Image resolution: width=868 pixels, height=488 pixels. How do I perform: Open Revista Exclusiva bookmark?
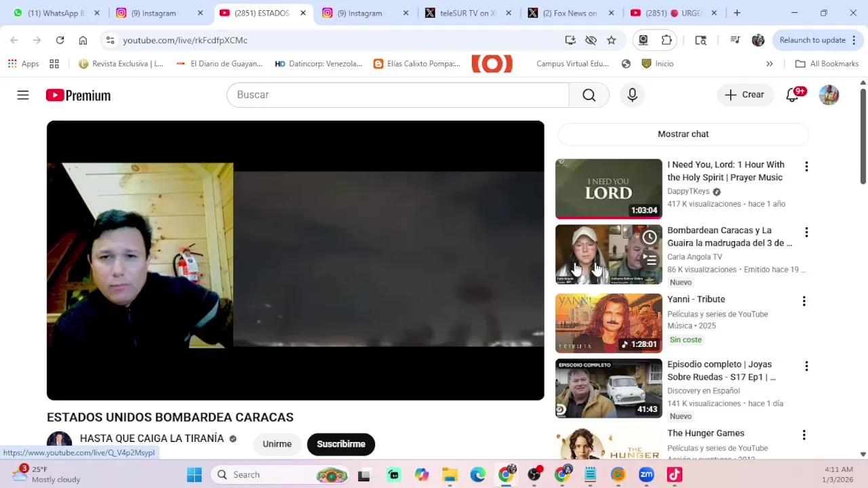[x=121, y=64]
